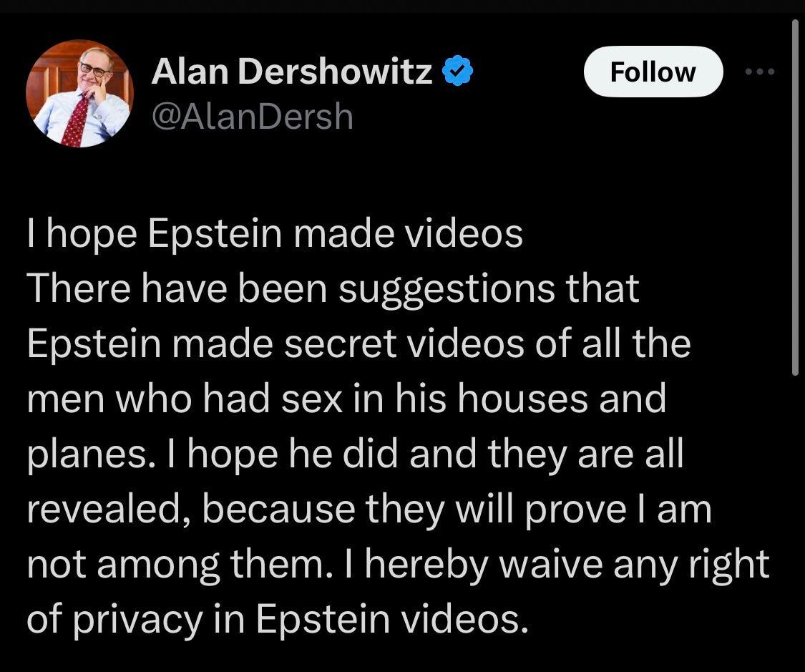Open Alan Dershowitz's profile picture
Image resolution: width=805 pixels, height=672 pixels.
79,94
